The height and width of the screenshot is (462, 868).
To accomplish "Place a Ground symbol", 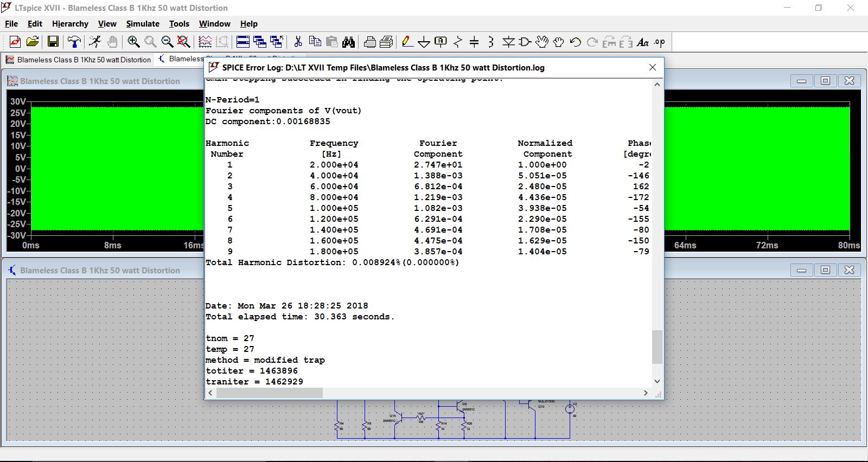I will [424, 42].
